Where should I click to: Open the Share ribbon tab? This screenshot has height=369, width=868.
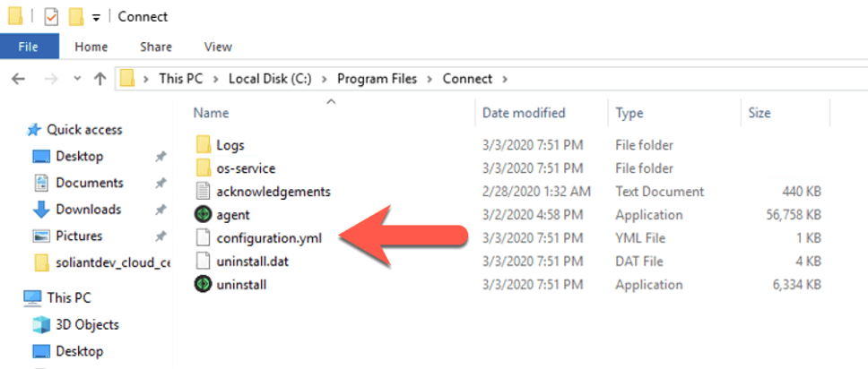click(156, 47)
